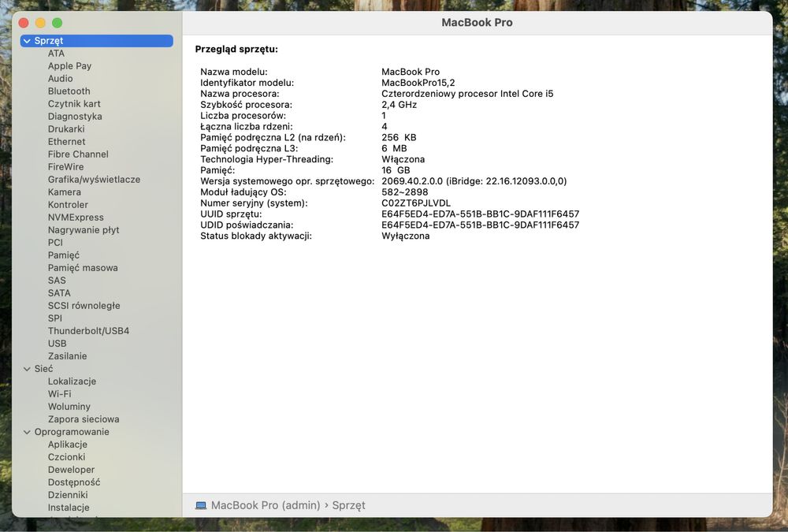Click the 2,4 GHz processor speed value
This screenshot has height=532, width=788.
[x=399, y=105]
